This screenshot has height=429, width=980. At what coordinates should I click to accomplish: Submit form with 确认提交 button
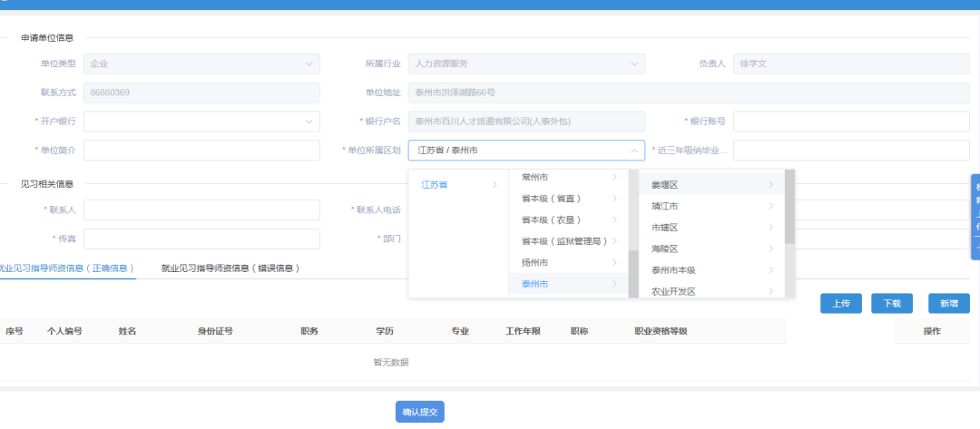click(x=419, y=413)
